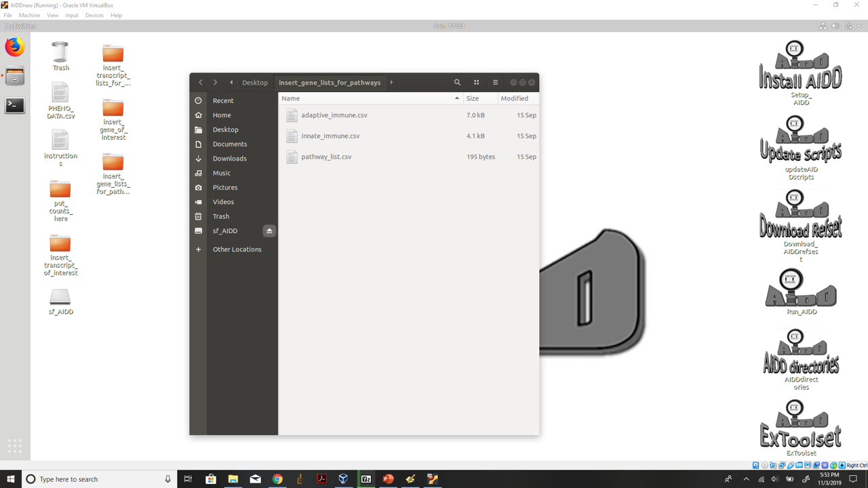
Task: Click the search icon in Files header
Action: point(457,82)
